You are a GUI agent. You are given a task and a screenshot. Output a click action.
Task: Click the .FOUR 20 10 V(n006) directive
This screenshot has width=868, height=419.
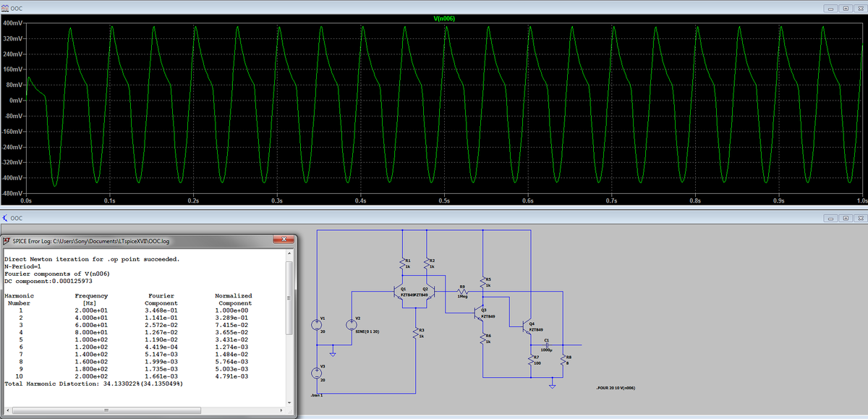coord(615,388)
